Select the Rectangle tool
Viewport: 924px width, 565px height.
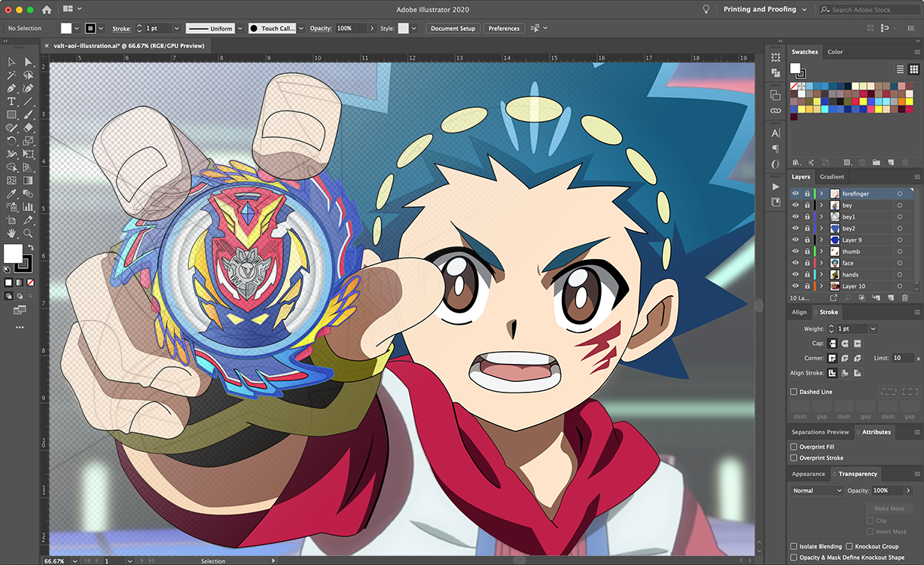pos(11,115)
